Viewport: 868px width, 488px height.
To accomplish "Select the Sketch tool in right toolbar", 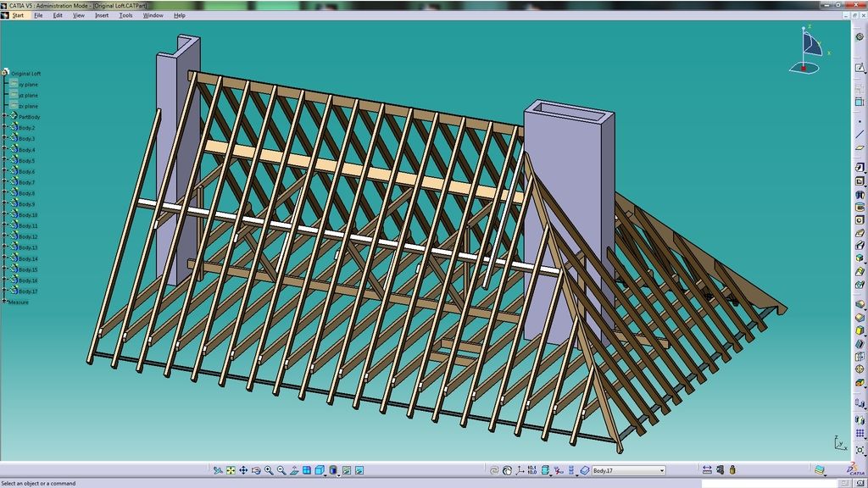I will pos(860,68).
